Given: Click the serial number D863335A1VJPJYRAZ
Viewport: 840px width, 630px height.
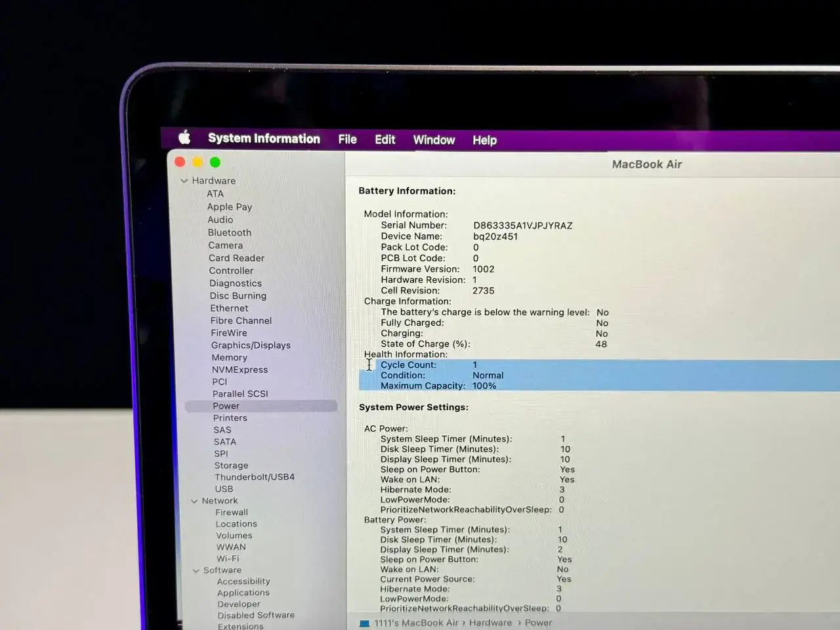Looking at the screenshot, I should (523, 226).
